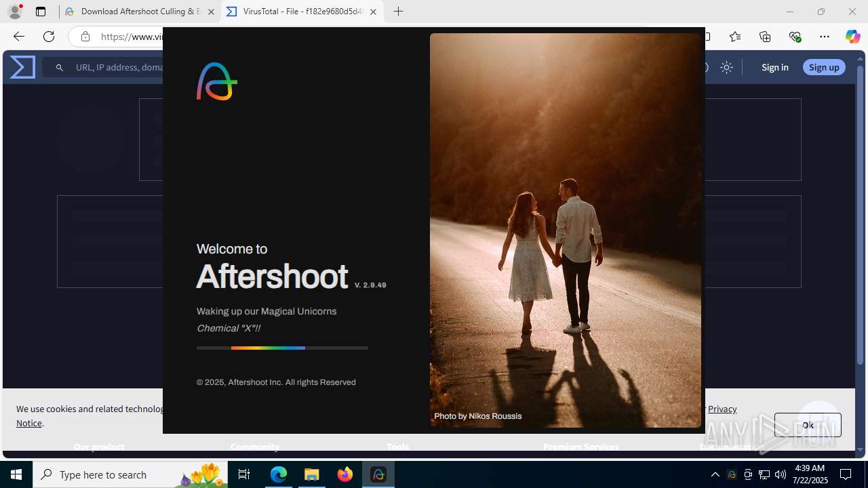Click the 'Waking up our Magical Unicorns' text
The width and height of the screenshot is (868, 488).
pos(267,311)
